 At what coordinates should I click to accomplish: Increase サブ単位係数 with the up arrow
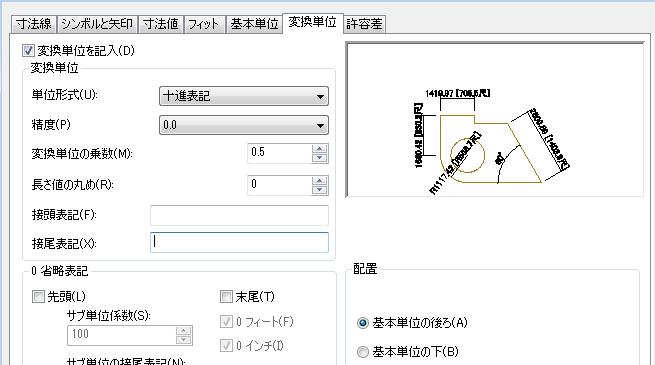point(183,331)
